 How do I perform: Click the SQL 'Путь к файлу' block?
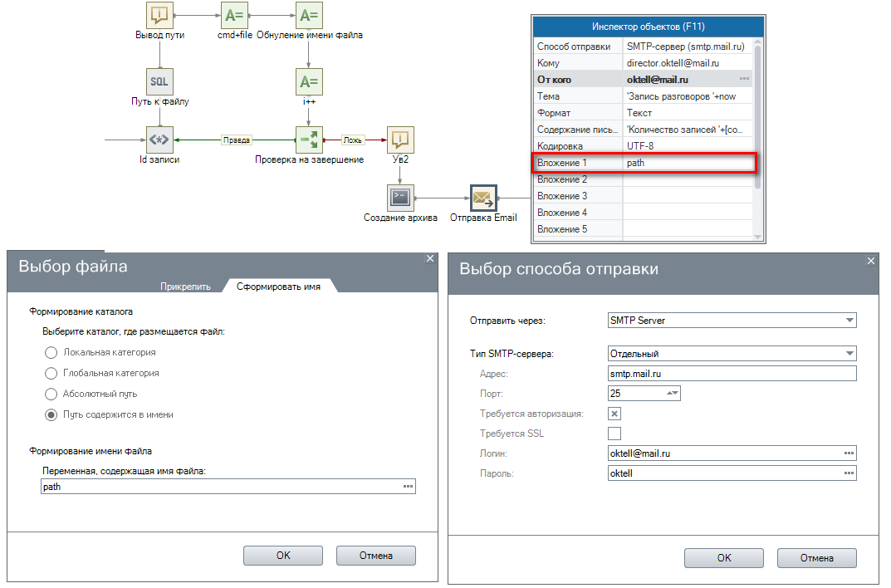[159, 81]
